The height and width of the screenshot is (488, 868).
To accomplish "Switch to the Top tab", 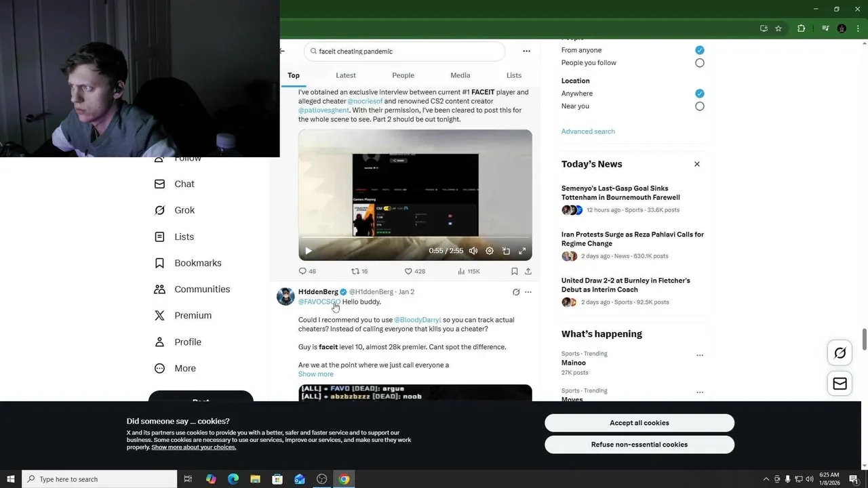I will coord(294,75).
